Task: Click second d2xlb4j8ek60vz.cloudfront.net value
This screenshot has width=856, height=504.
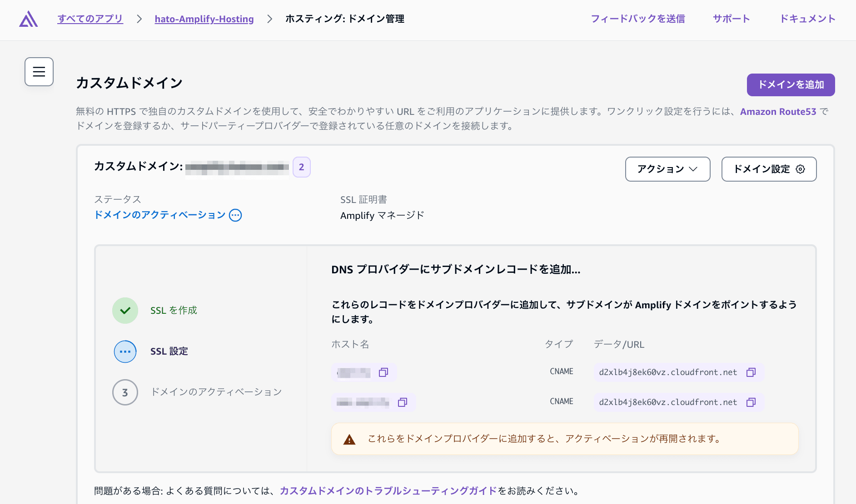Action: (668, 402)
